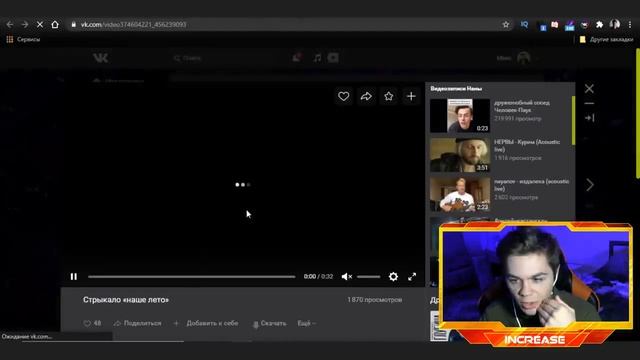Click Скачать to download the video
This screenshot has width=640, height=360.
point(269,324)
